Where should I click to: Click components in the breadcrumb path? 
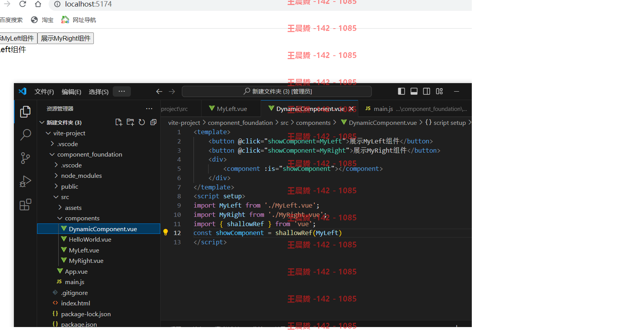313,123
